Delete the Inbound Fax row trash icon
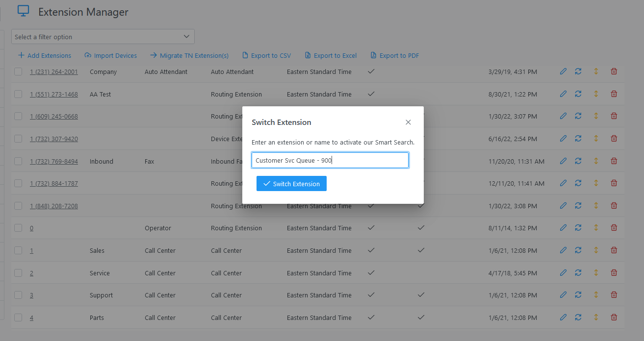Screen dimensions: 644x341 pos(614,161)
